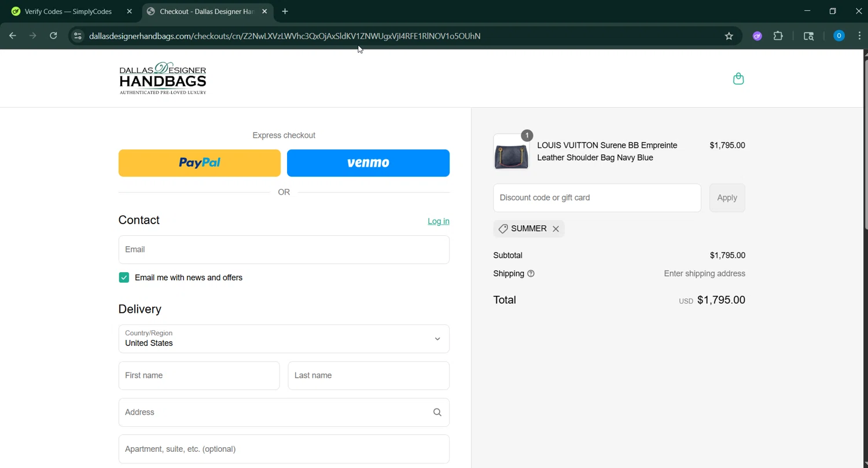Select the Checkout Dallas Designer Handbags tab
This screenshot has height=468, width=868.
point(206,12)
